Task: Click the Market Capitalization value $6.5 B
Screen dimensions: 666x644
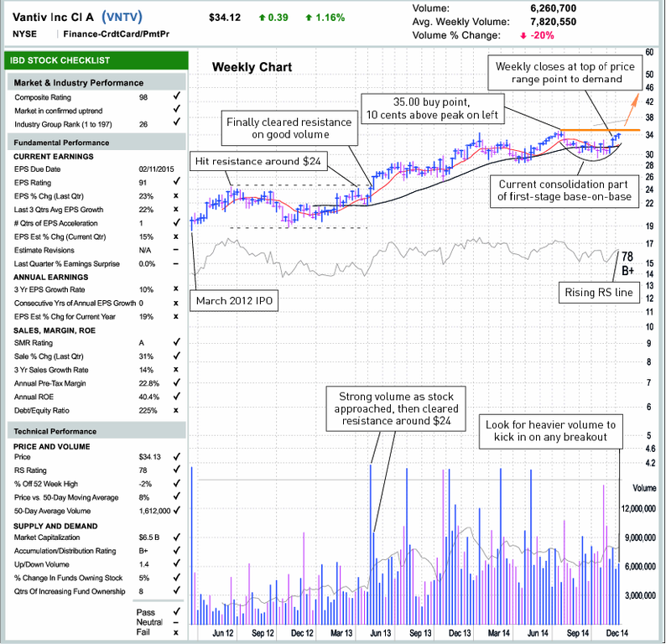Action: point(149,538)
